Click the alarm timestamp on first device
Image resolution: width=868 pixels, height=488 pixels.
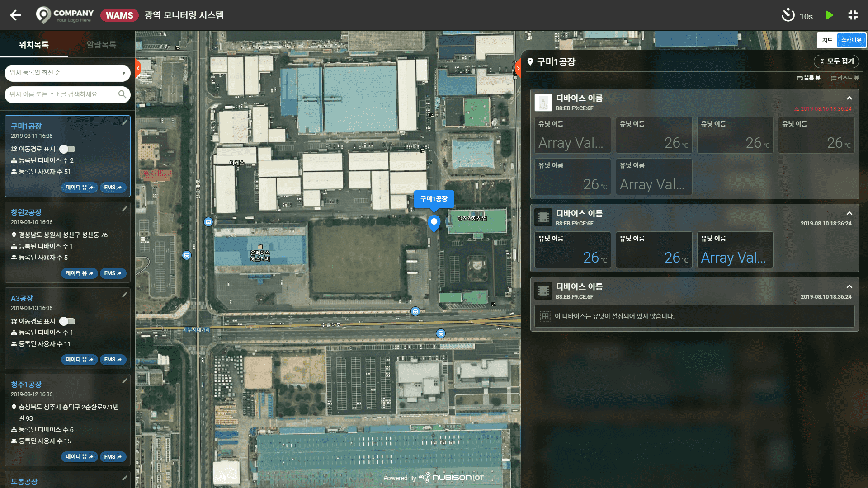(823, 109)
